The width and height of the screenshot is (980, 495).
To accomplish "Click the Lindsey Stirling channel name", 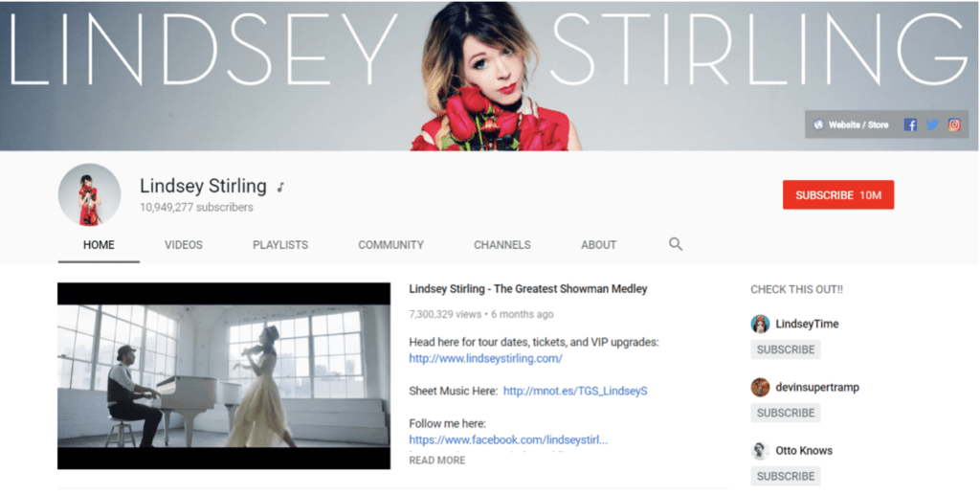I will click(203, 187).
